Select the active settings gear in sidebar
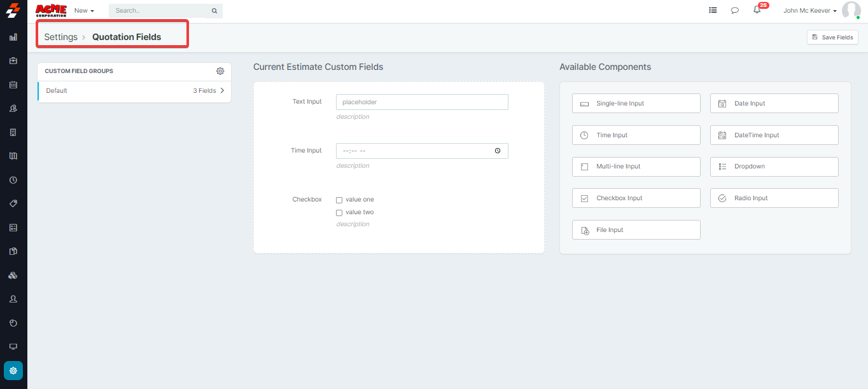 13,371
